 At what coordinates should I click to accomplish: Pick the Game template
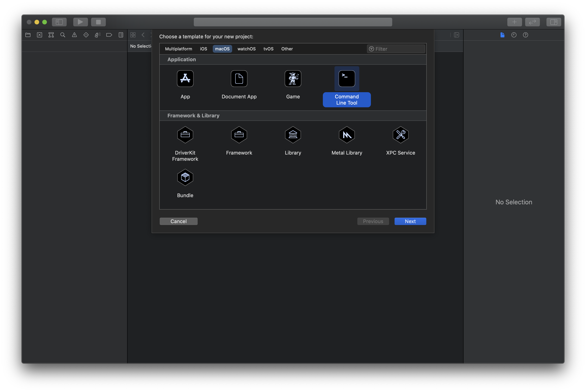(x=293, y=78)
